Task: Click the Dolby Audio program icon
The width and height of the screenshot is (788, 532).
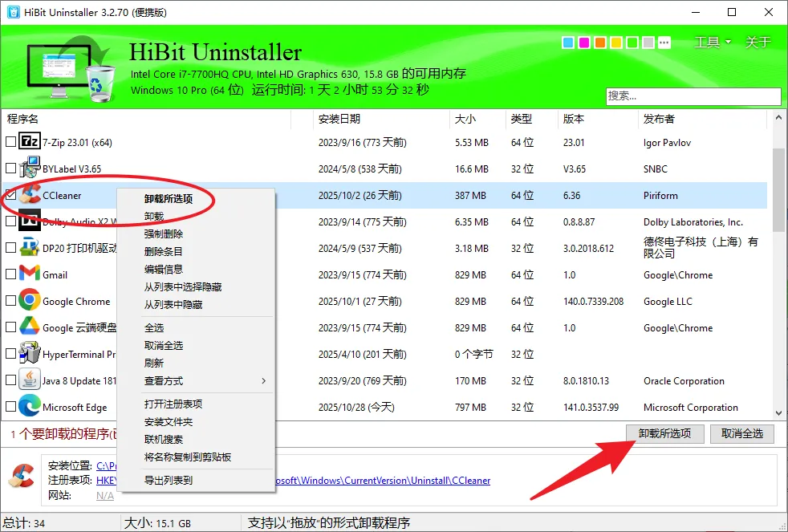Action: (x=29, y=221)
